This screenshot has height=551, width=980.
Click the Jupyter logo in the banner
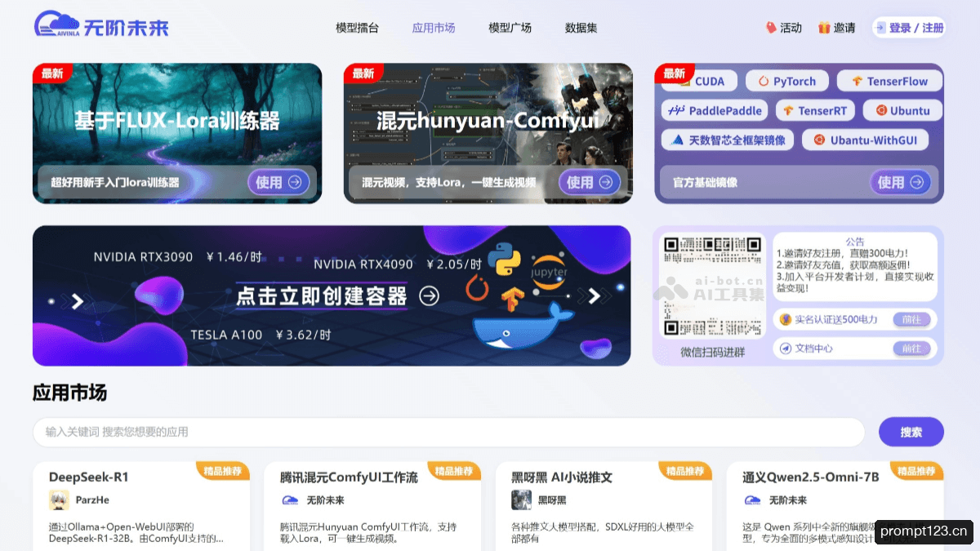pyautogui.click(x=549, y=272)
